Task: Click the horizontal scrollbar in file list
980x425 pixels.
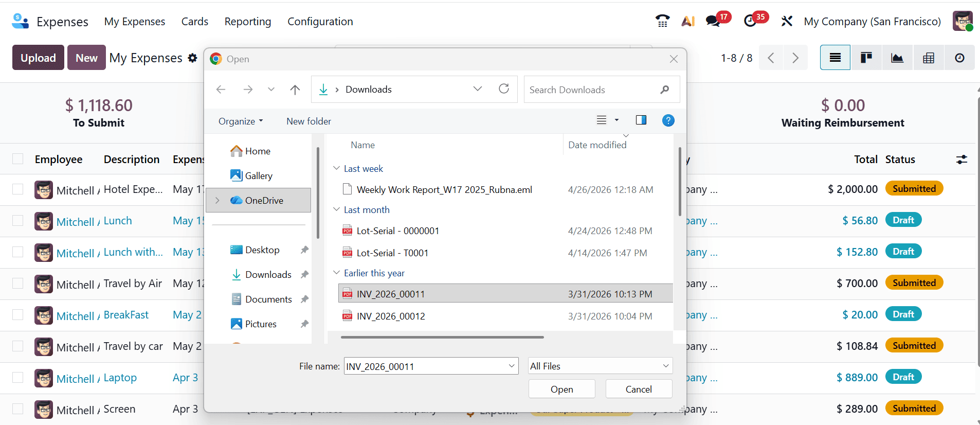Action: pos(442,338)
